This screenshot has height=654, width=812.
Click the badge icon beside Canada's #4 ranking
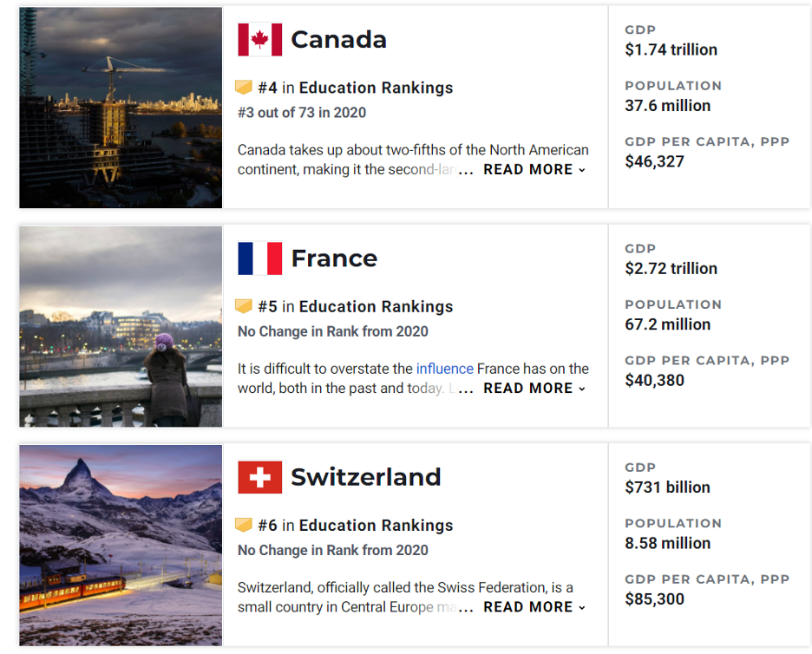pyautogui.click(x=244, y=87)
